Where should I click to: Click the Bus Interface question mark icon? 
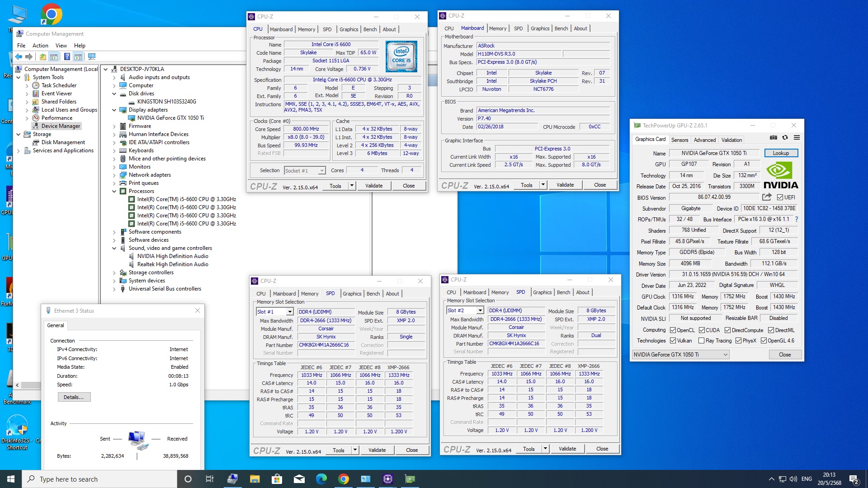click(797, 219)
